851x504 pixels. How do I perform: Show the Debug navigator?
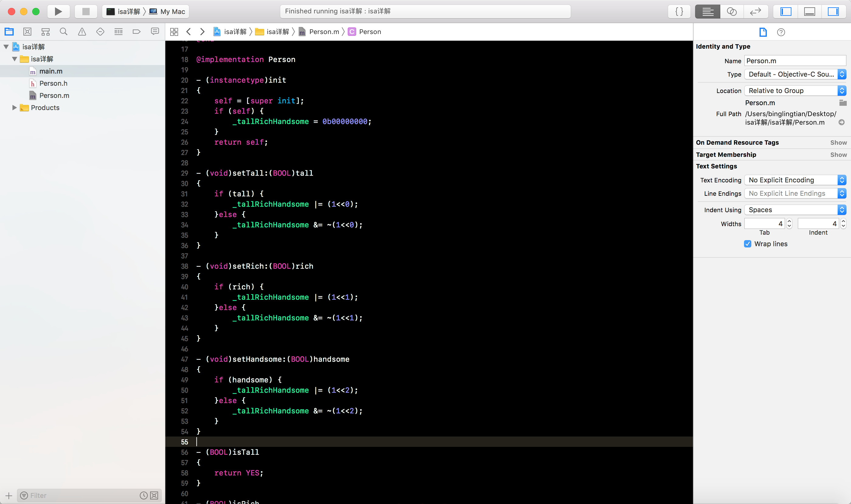pos(119,32)
